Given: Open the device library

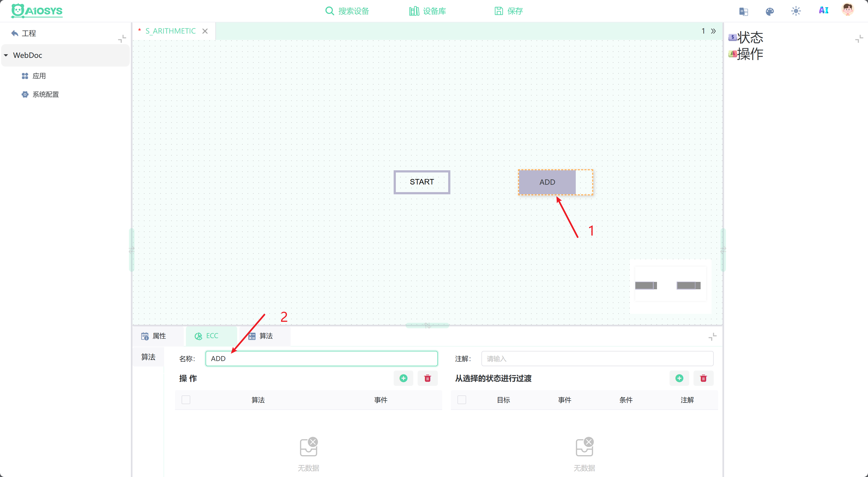Looking at the screenshot, I should pyautogui.click(x=427, y=11).
